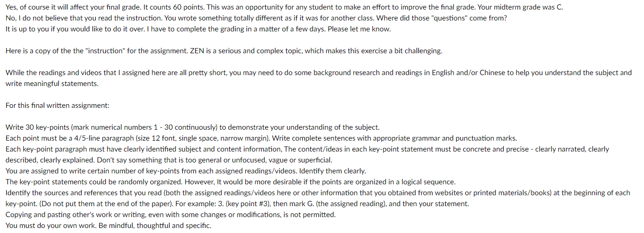Click the line starting 'Write 30 key-points'
Screen dimensions: 644x233
(192, 127)
